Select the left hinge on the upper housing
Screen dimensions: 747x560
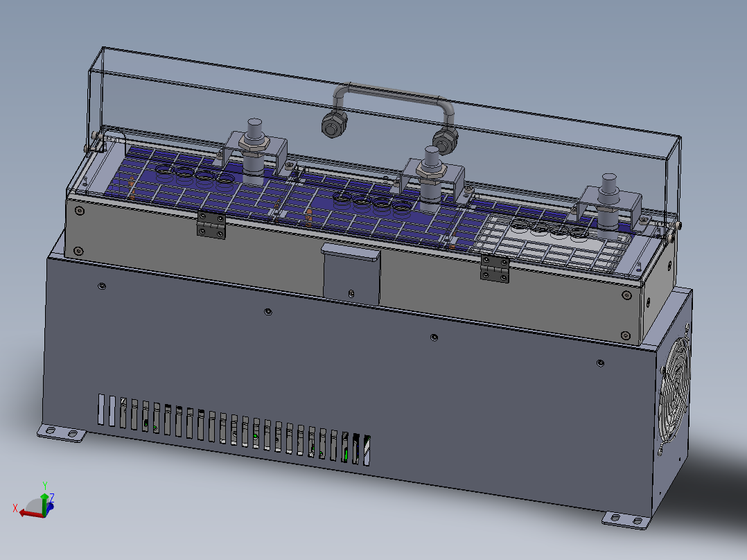211,224
